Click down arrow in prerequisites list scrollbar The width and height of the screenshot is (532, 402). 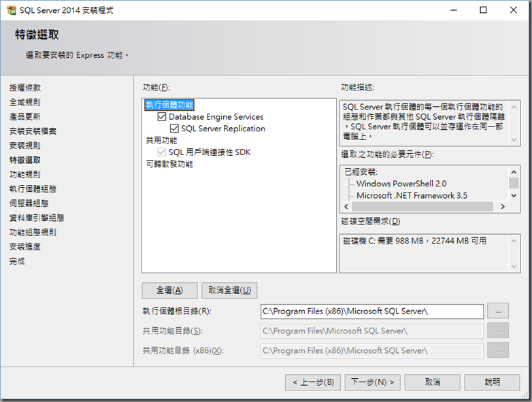click(514, 196)
